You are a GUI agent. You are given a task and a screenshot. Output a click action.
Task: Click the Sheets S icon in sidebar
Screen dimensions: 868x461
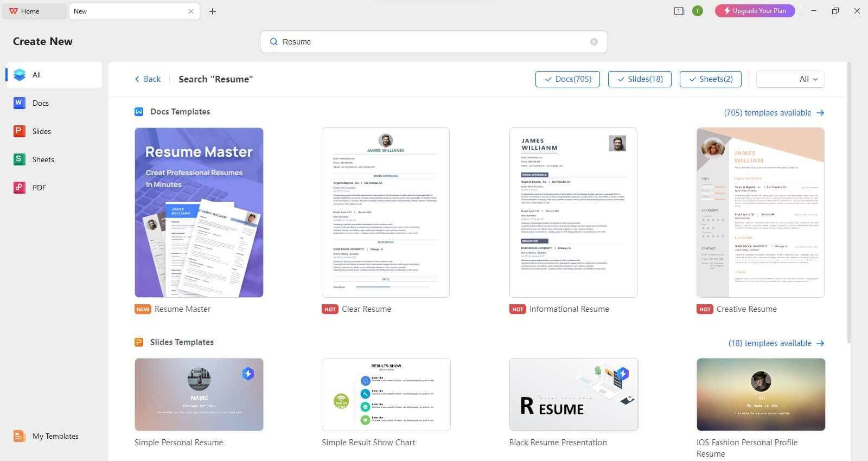(19, 159)
